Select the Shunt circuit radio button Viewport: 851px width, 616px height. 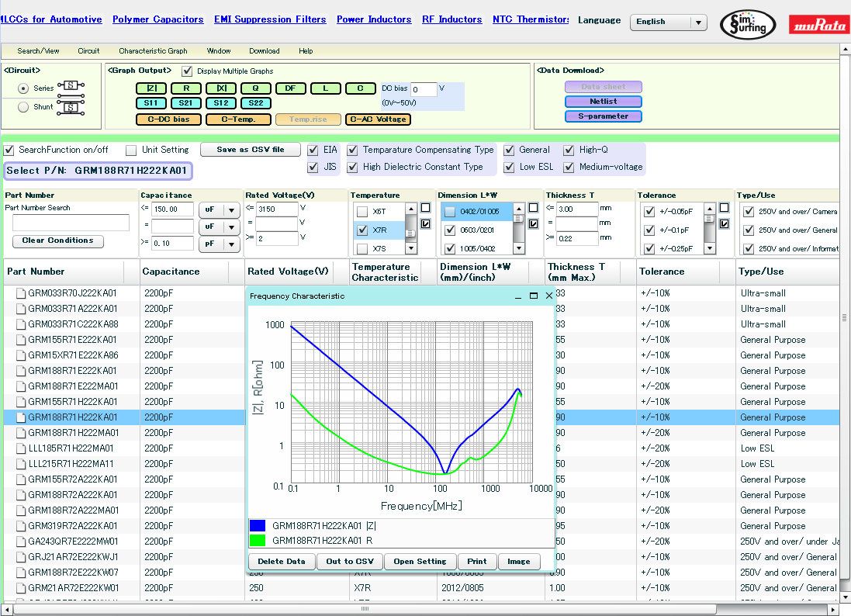point(24,106)
